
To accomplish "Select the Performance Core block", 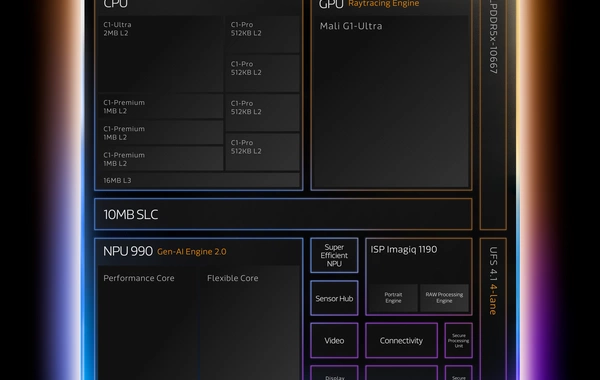I will click(x=148, y=323).
